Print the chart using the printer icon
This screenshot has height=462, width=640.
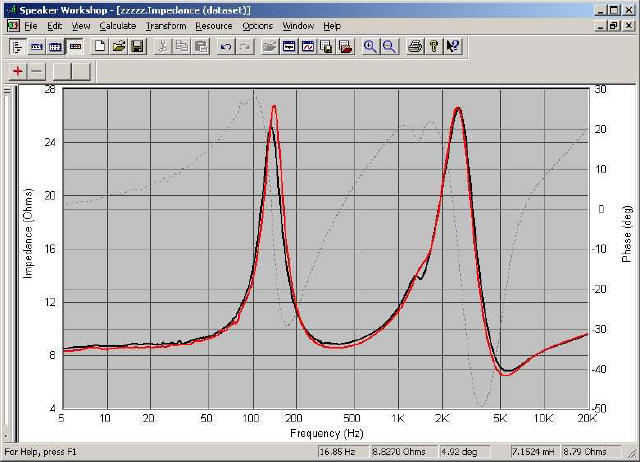click(x=415, y=46)
